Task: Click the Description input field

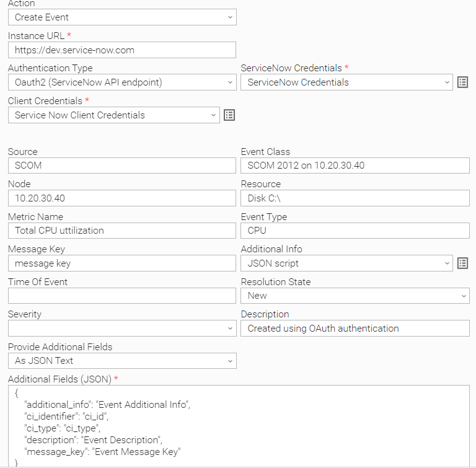Action: tap(355, 329)
